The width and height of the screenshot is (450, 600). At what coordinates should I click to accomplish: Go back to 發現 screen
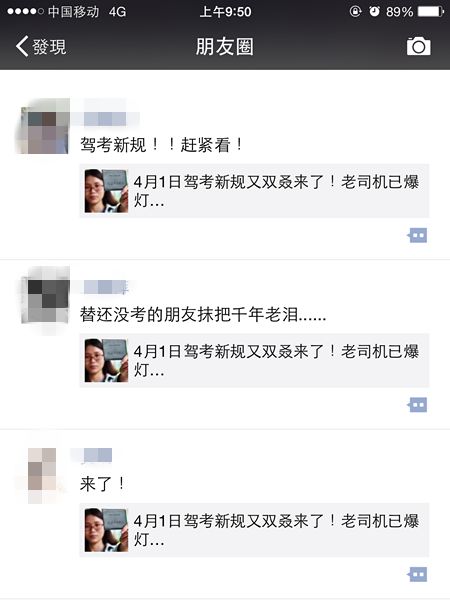point(41,47)
